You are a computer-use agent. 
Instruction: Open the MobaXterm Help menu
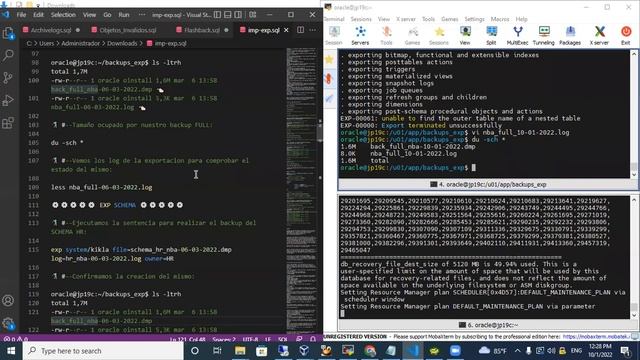[521, 19]
